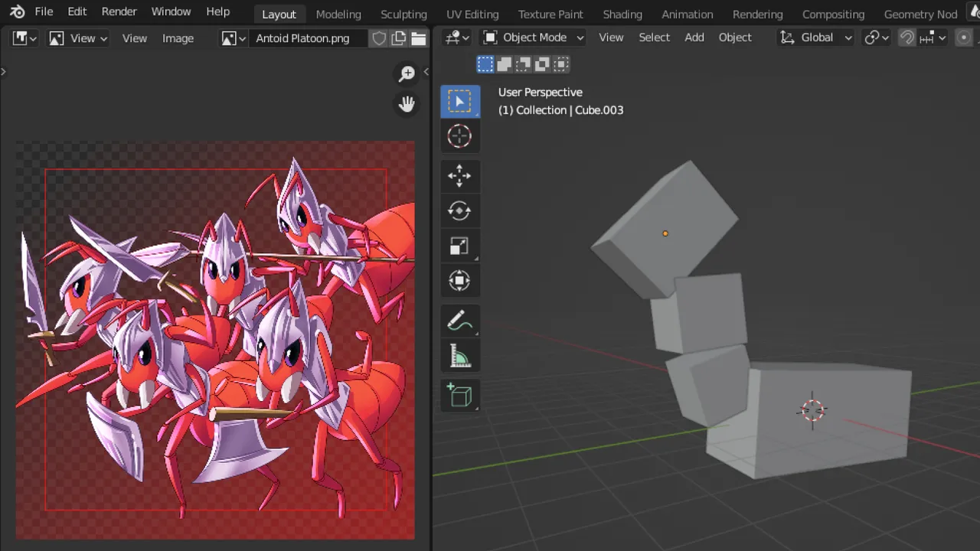Select the invert selection mode
Screen dimensions: 980x551
click(542, 64)
